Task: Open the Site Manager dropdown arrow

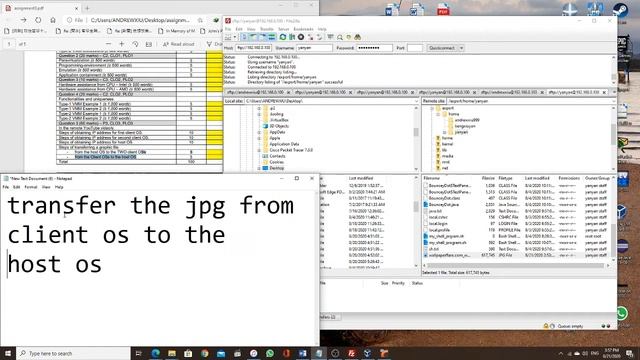Action: tap(235, 37)
